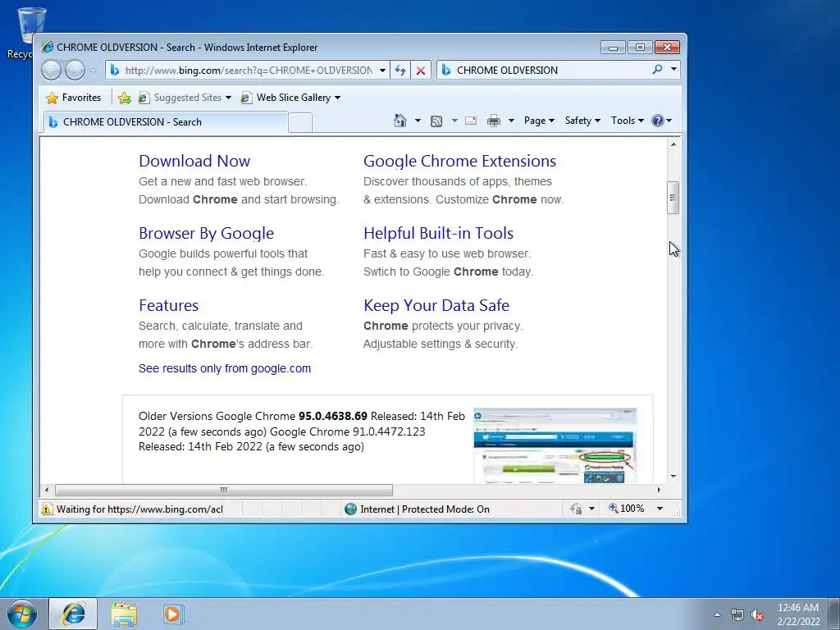Show hidden system tray icons

717,615
